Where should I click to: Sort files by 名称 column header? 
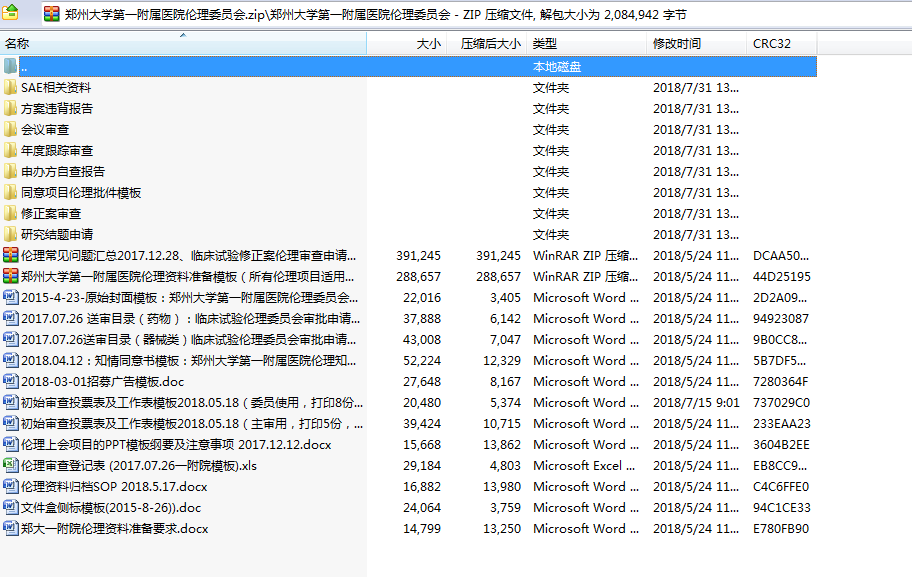point(17,44)
